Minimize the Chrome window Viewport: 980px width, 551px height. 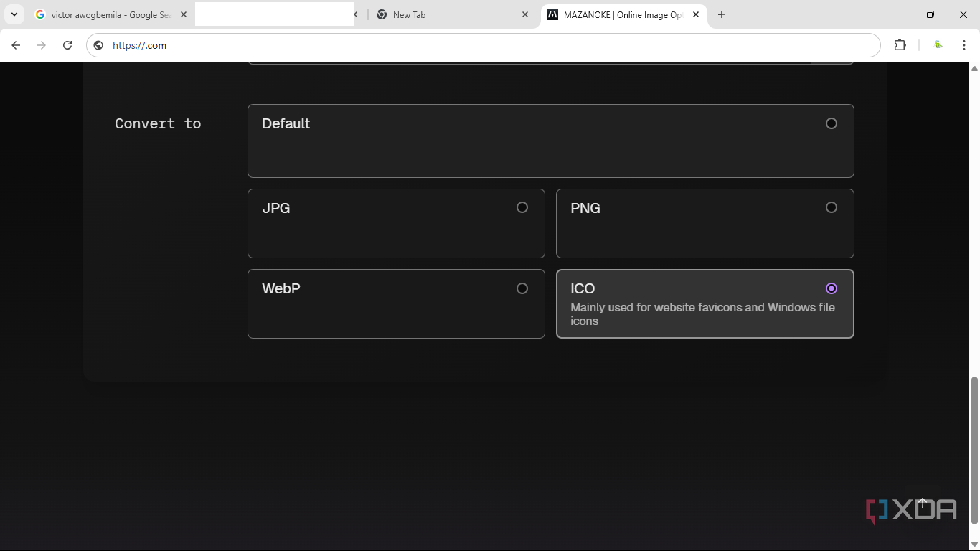897,14
